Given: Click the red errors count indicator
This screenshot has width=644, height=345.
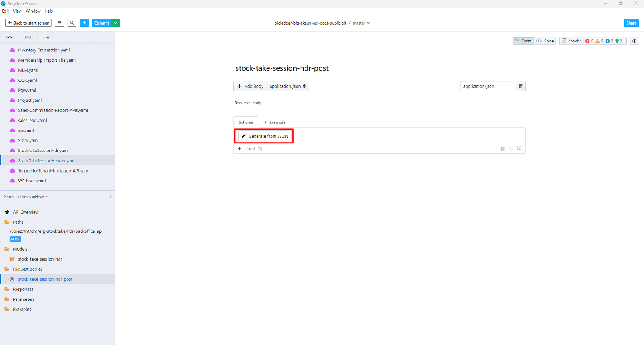Looking at the screenshot, I should 589,41.
